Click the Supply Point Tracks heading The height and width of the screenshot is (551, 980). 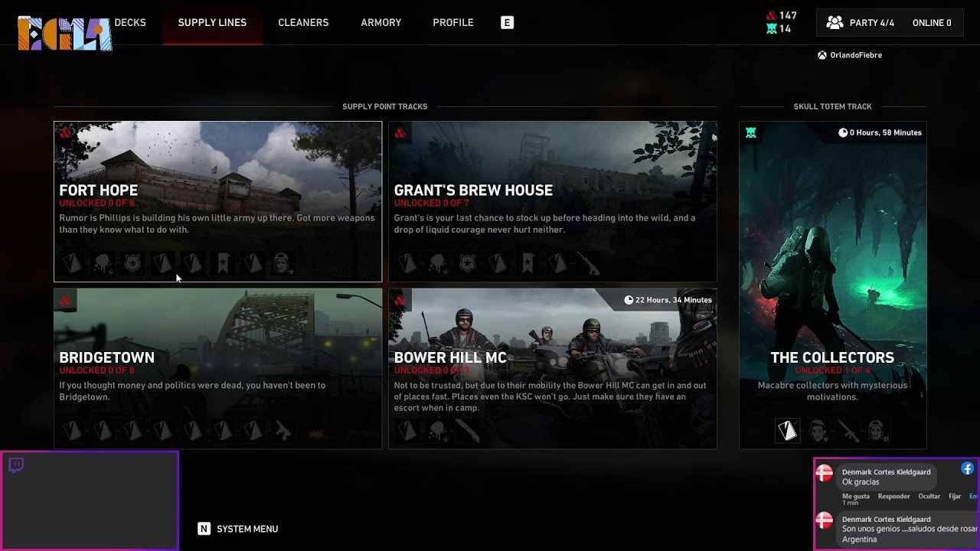coord(385,106)
